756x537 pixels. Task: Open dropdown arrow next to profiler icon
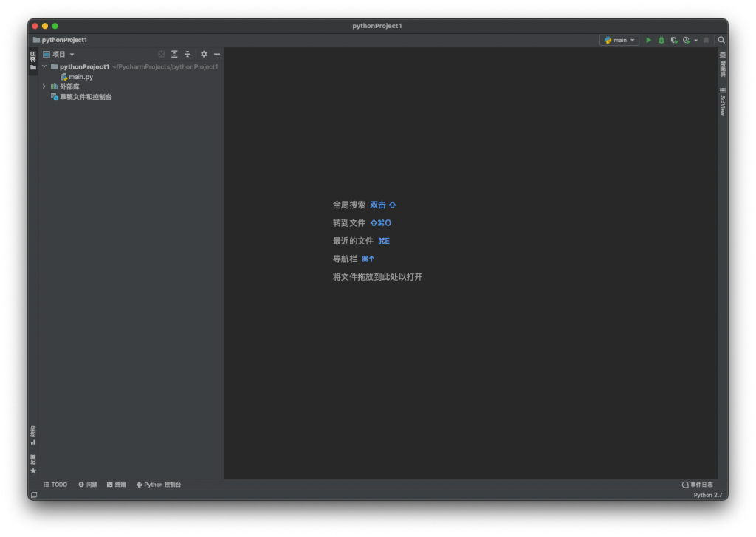(695, 41)
